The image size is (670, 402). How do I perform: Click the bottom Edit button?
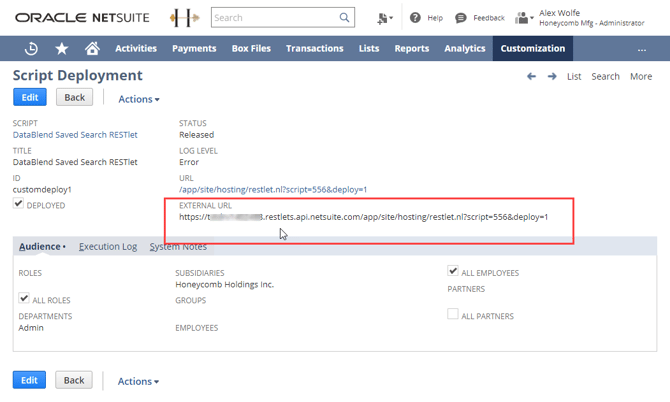[29, 380]
